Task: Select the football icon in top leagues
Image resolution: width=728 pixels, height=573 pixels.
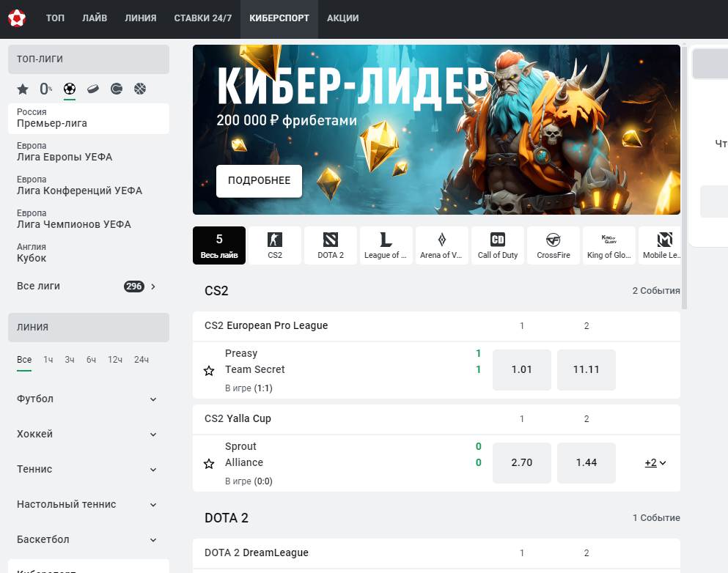Action: [70, 89]
